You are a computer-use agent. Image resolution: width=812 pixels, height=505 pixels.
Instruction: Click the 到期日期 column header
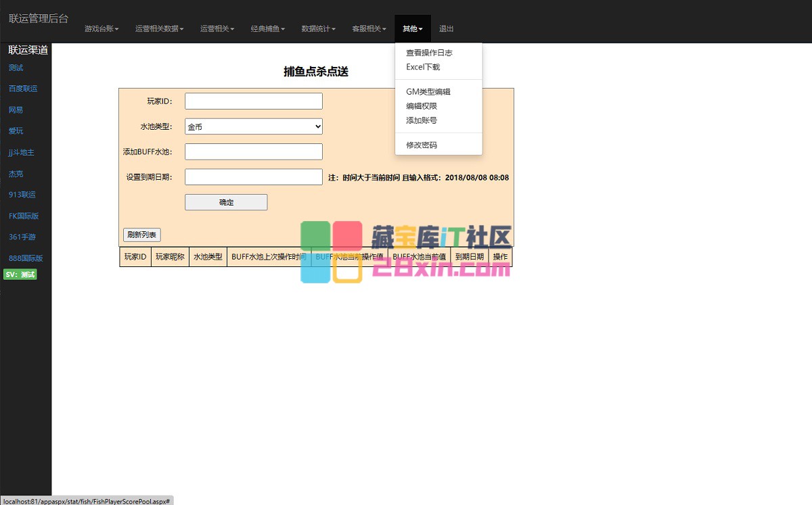tap(470, 257)
